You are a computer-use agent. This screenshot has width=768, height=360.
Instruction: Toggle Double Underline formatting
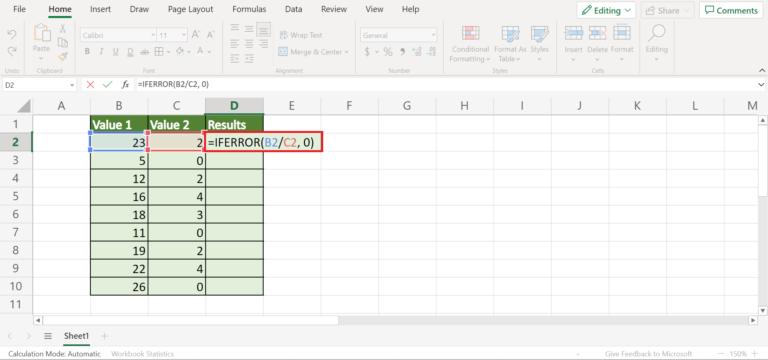click(130, 51)
